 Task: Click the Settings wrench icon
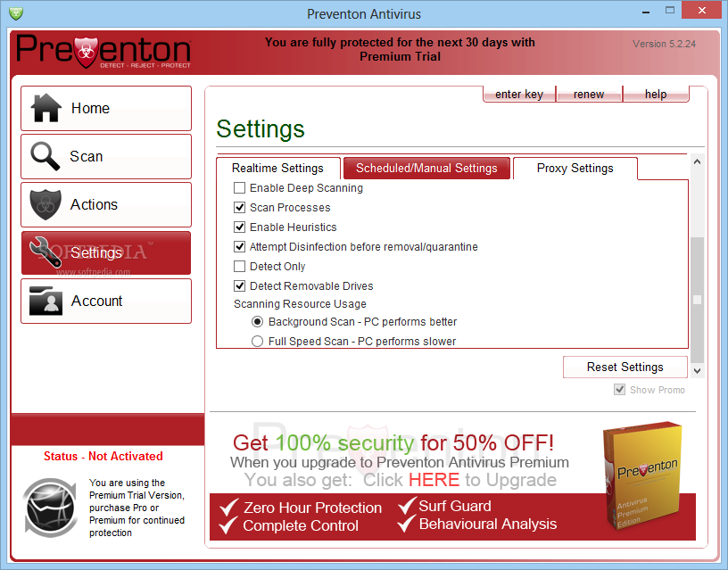pos(45,252)
